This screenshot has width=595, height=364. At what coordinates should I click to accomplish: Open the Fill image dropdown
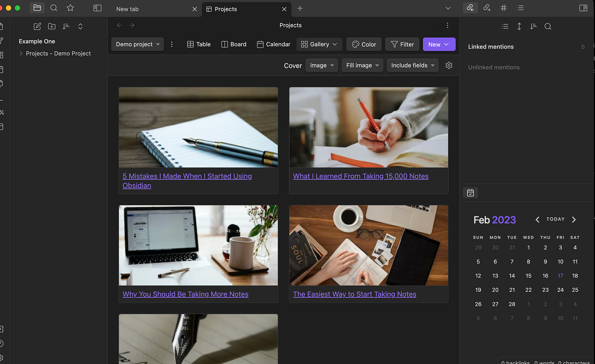[362, 65]
